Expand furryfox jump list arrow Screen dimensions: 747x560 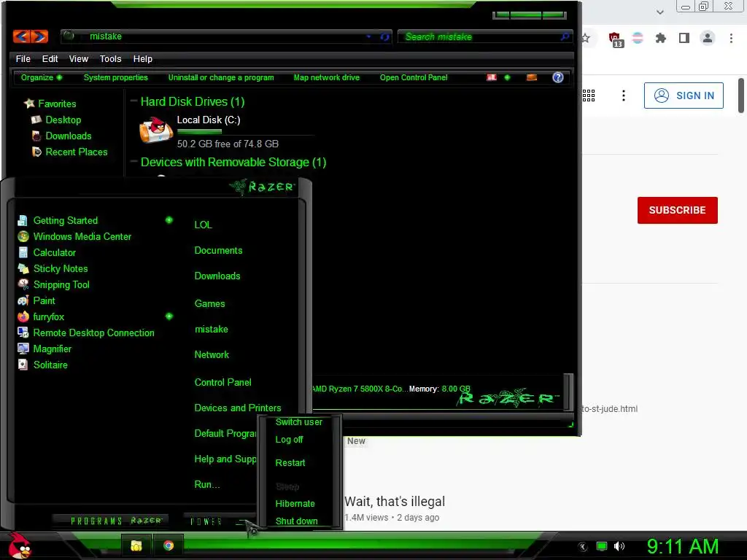[169, 316]
